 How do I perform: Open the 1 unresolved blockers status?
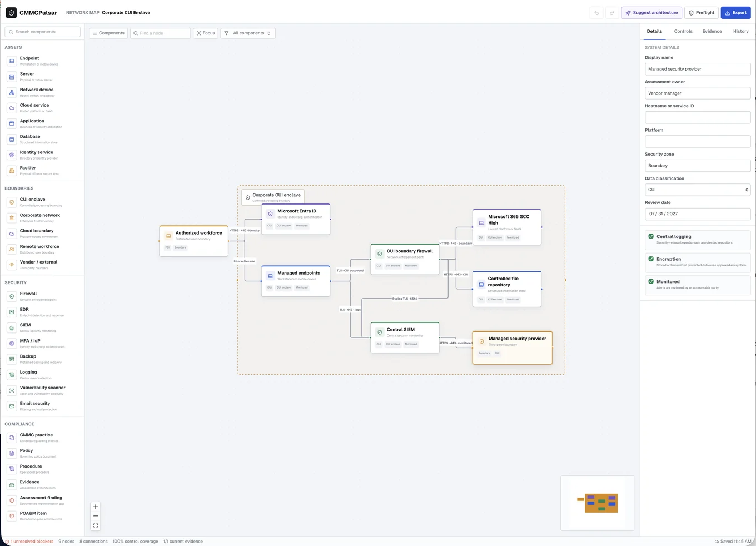coord(29,542)
